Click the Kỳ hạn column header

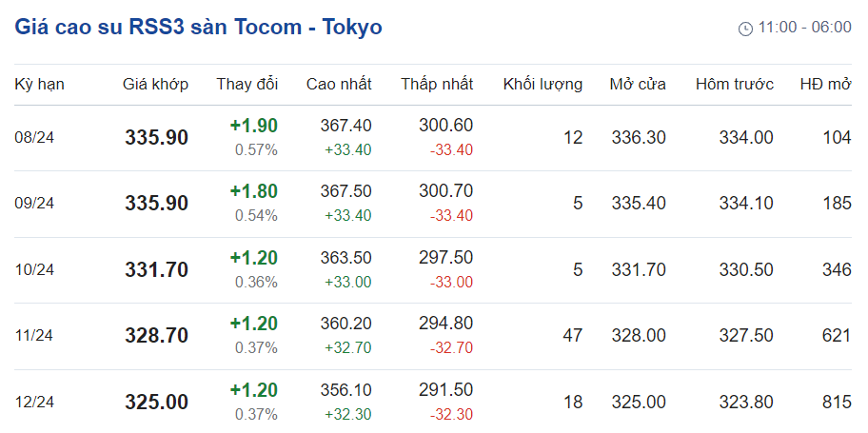(39, 85)
